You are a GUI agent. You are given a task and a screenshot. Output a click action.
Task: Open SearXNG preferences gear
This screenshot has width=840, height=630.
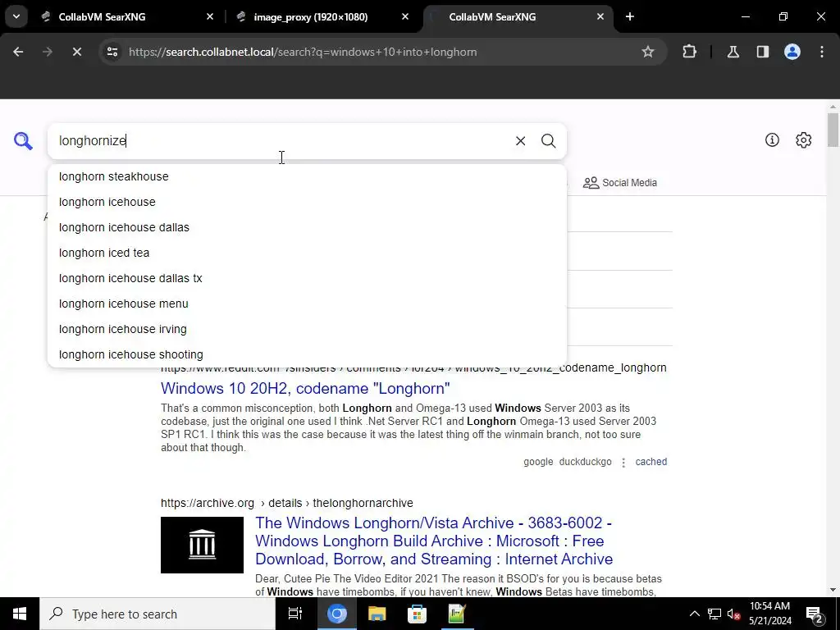(804, 139)
